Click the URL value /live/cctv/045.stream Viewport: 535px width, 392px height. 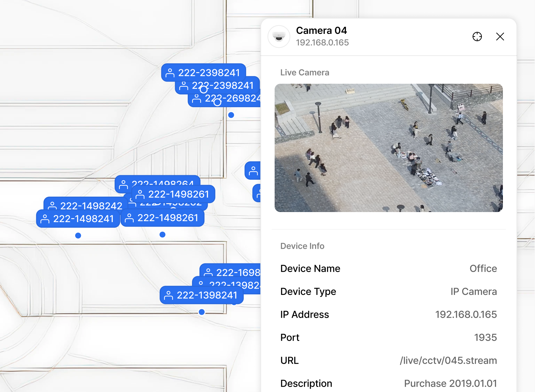[x=448, y=361]
